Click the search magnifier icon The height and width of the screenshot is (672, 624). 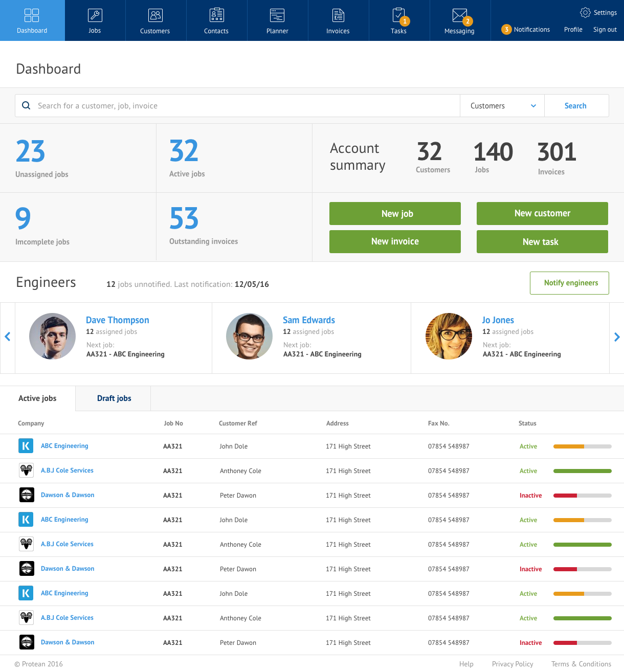pos(26,105)
